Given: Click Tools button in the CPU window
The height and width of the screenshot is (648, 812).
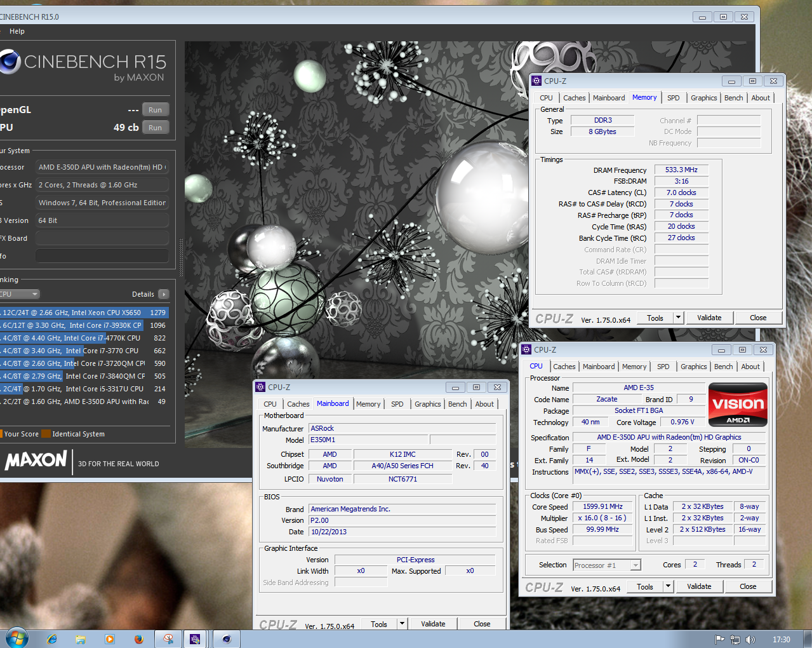Looking at the screenshot, I should click(x=645, y=586).
